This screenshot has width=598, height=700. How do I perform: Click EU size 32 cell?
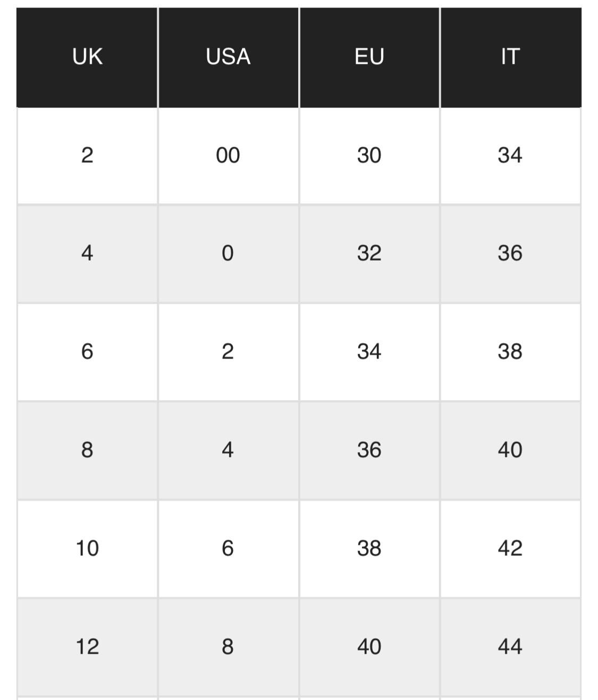point(369,253)
